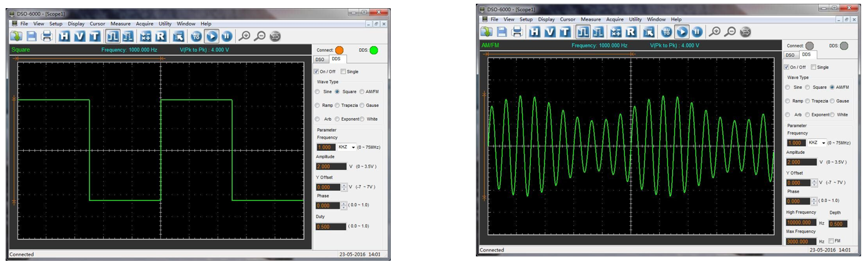The height and width of the screenshot is (267, 868).
Task: Click the AUTO set button in the AM/FM window
Action: [x=667, y=32]
